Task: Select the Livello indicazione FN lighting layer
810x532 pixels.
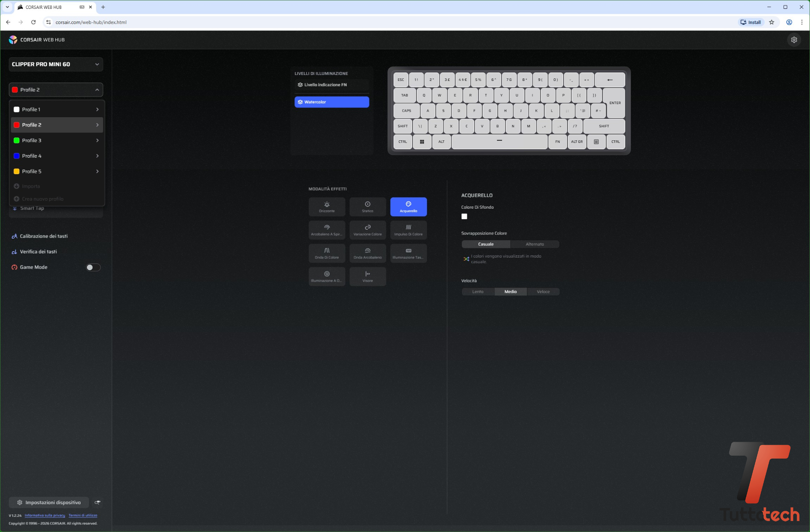Action: pyautogui.click(x=332, y=85)
